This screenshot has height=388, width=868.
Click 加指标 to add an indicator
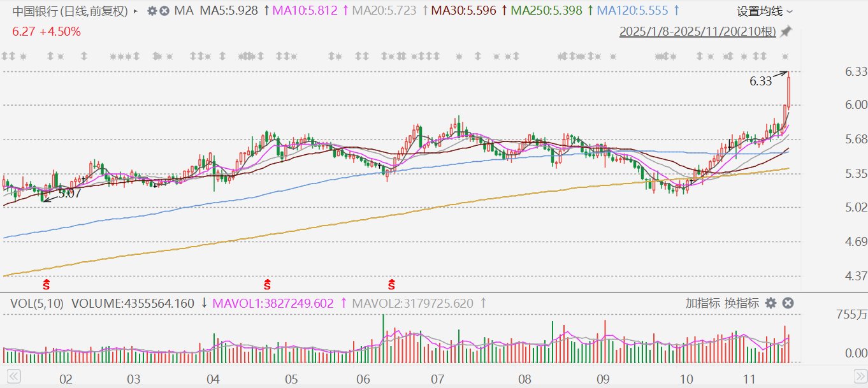[x=703, y=303]
